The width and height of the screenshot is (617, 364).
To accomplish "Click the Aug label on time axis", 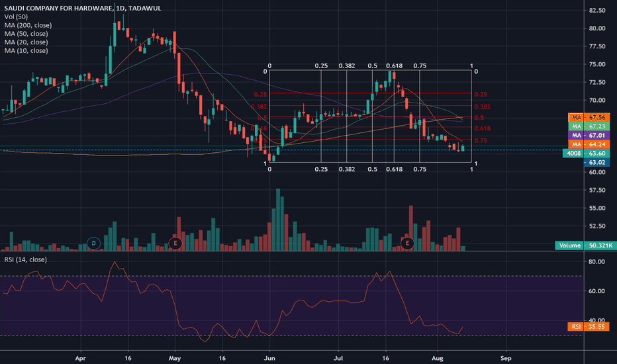I will click(x=437, y=358).
